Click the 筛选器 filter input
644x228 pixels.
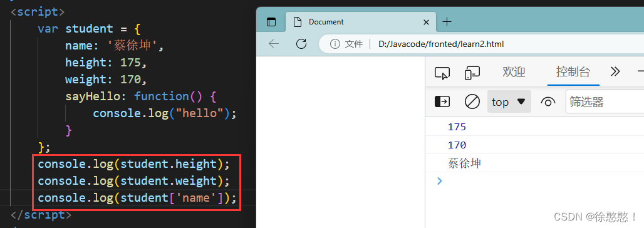pyautogui.click(x=605, y=102)
